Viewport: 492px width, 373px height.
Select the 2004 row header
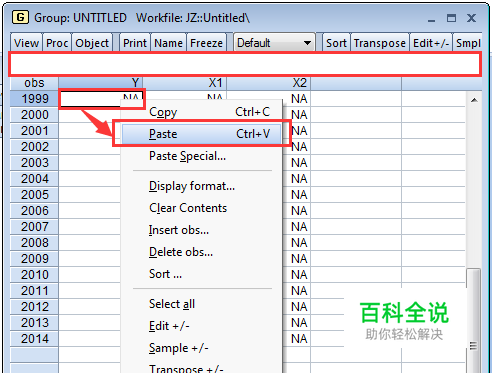pos(34,179)
